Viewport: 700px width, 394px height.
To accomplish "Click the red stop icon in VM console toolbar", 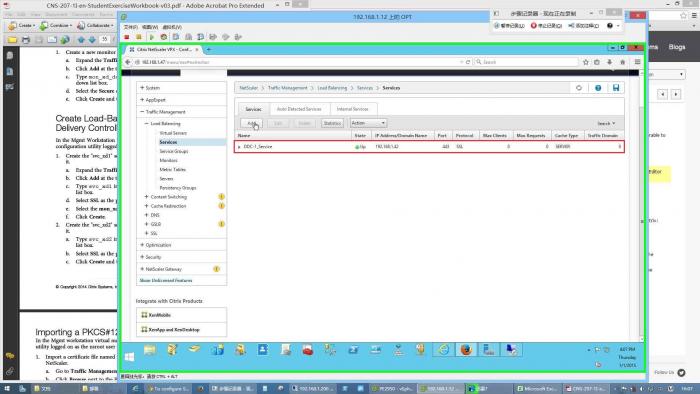I will (127, 37).
